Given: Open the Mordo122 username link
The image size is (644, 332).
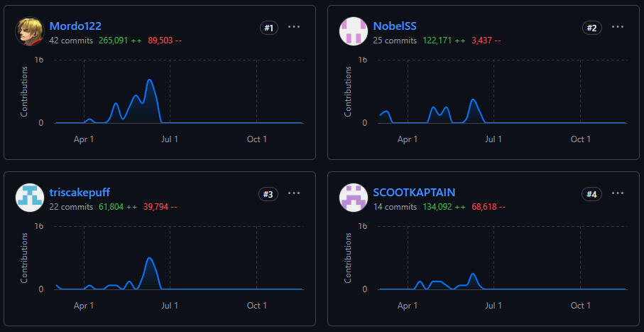Looking at the screenshot, I should (x=75, y=26).
